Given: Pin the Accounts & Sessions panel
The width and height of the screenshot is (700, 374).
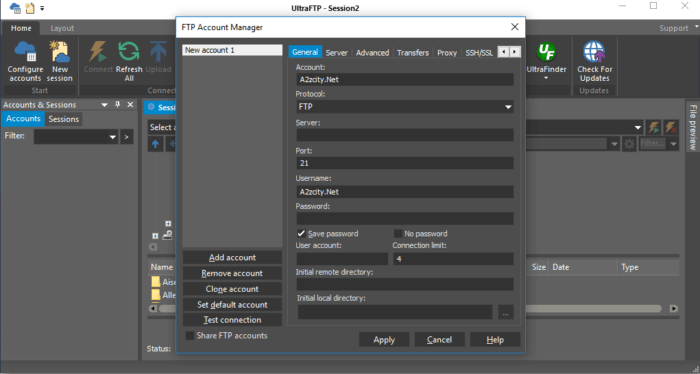Looking at the screenshot, I should (117, 104).
